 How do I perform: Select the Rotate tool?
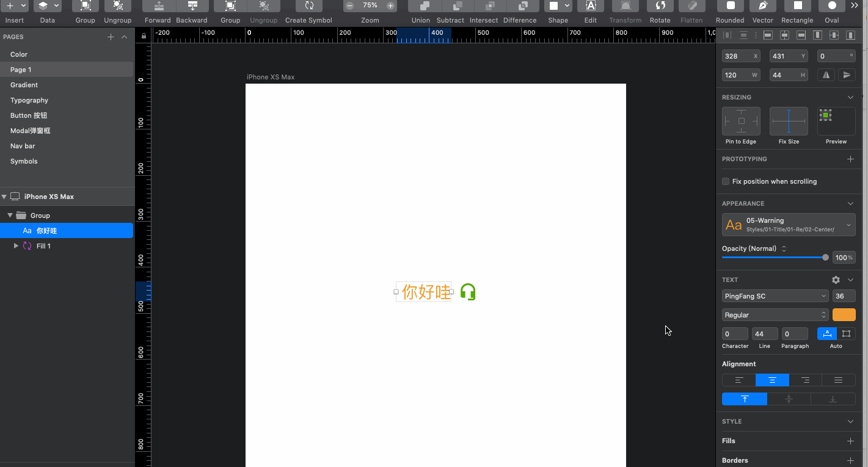pyautogui.click(x=660, y=6)
